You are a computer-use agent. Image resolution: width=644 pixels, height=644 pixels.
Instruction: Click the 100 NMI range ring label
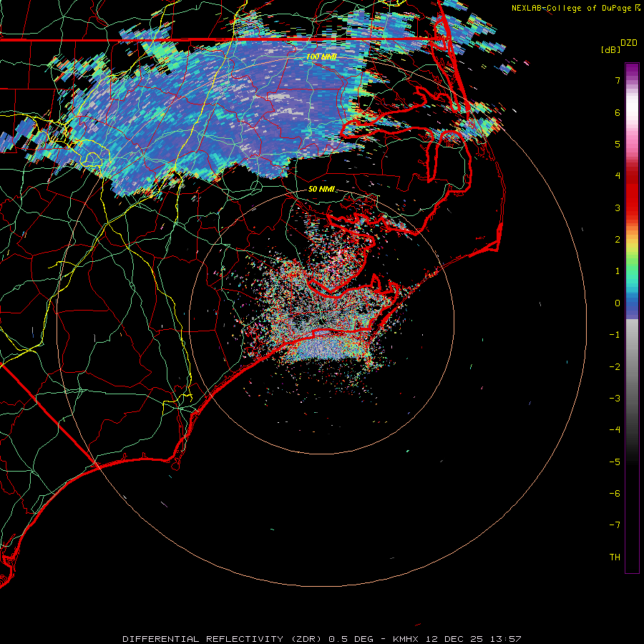pyautogui.click(x=321, y=57)
